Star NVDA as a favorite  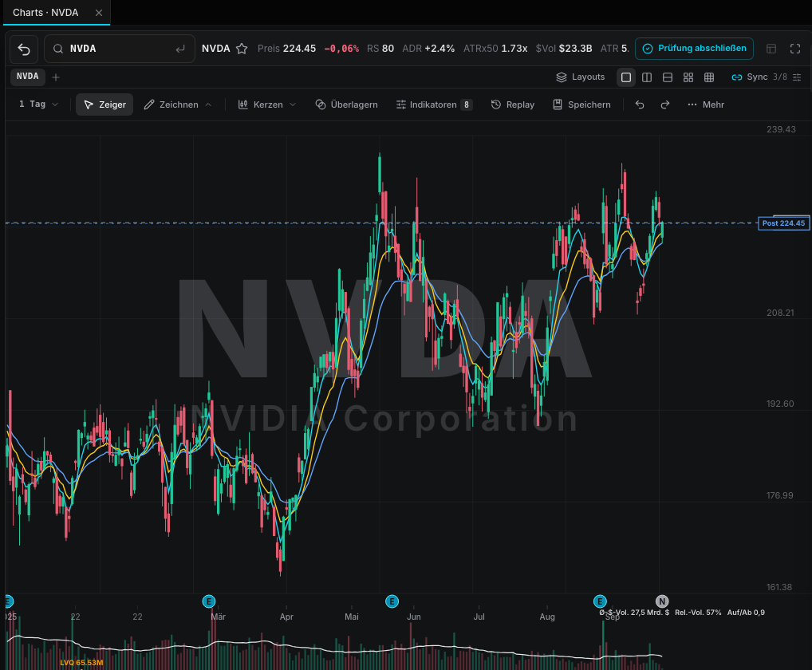click(242, 49)
